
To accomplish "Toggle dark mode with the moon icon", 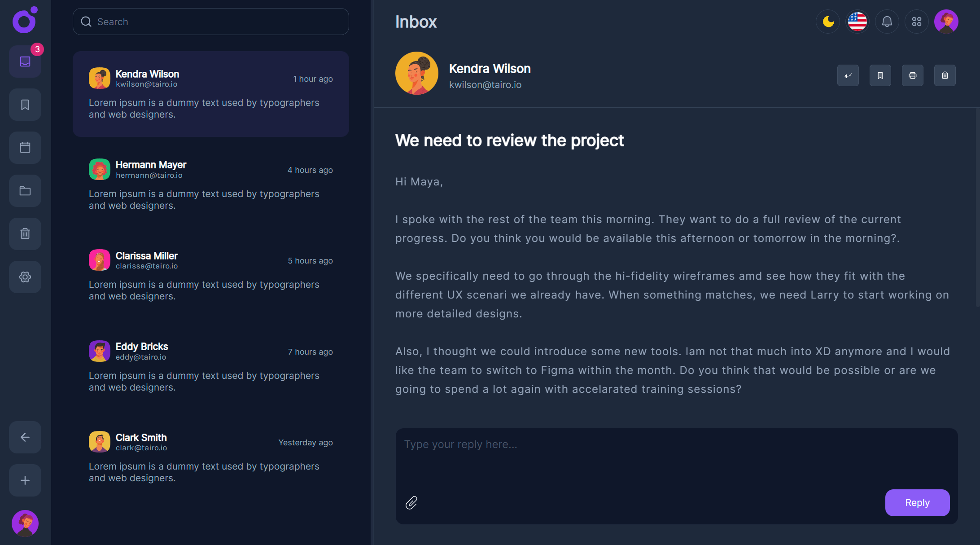I will point(828,22).
